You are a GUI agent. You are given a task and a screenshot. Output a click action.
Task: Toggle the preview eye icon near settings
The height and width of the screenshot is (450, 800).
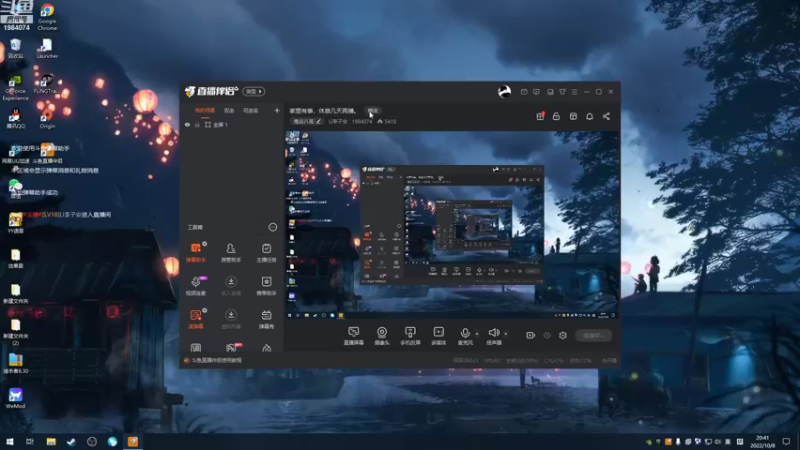(x=547, y=335)
